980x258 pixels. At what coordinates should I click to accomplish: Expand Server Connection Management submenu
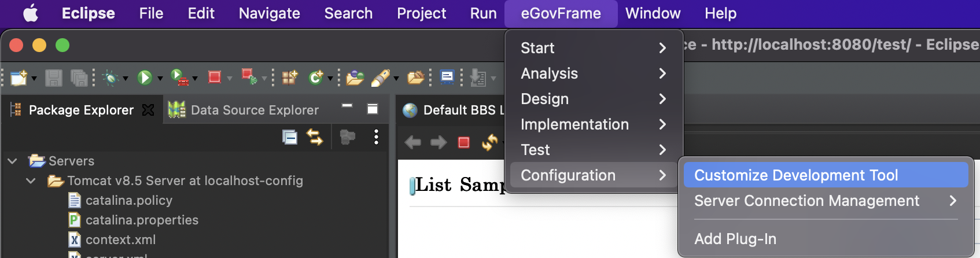826,201
